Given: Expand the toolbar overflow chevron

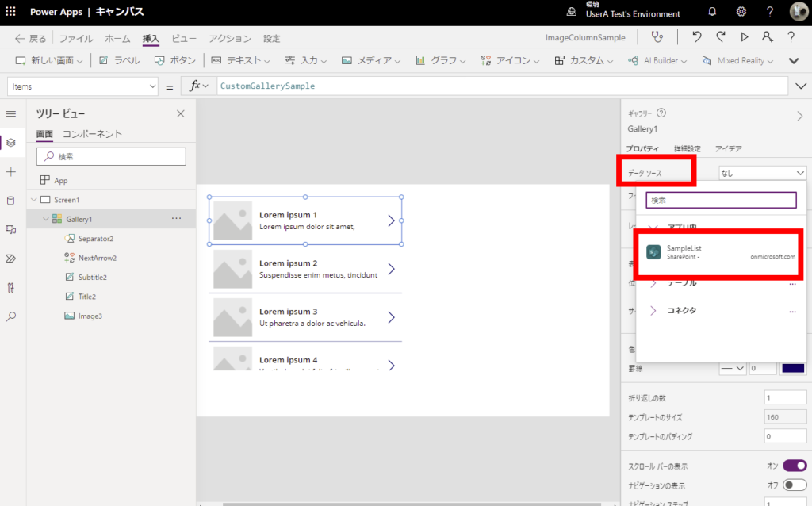Looking at the screenshot, I should 793,60.
